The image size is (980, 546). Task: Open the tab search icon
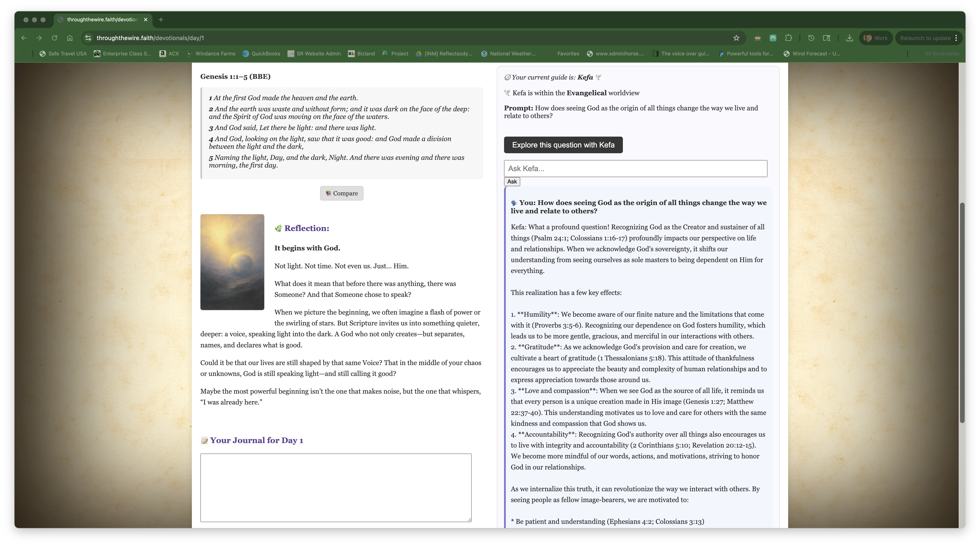pyautogui.click(x=826, y=38)
